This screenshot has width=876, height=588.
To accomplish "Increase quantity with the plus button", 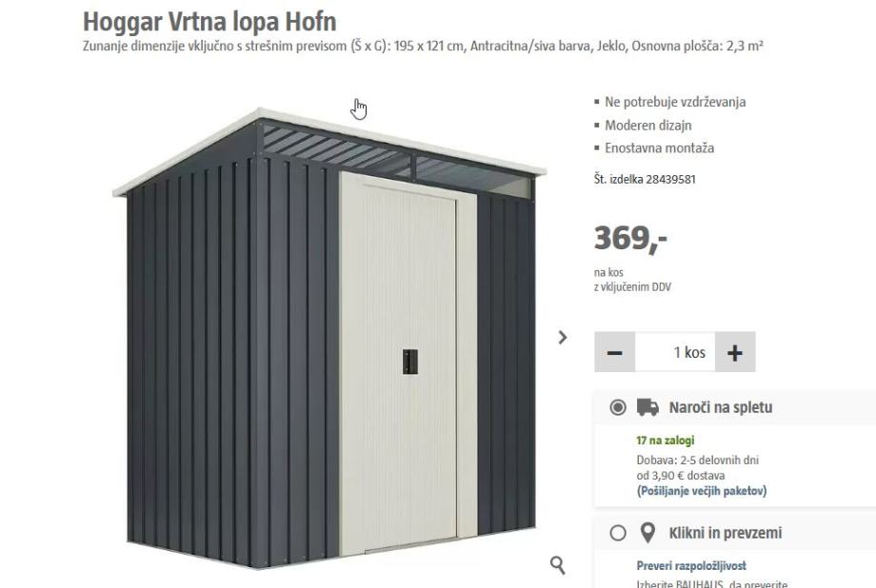I will [735, 352].
